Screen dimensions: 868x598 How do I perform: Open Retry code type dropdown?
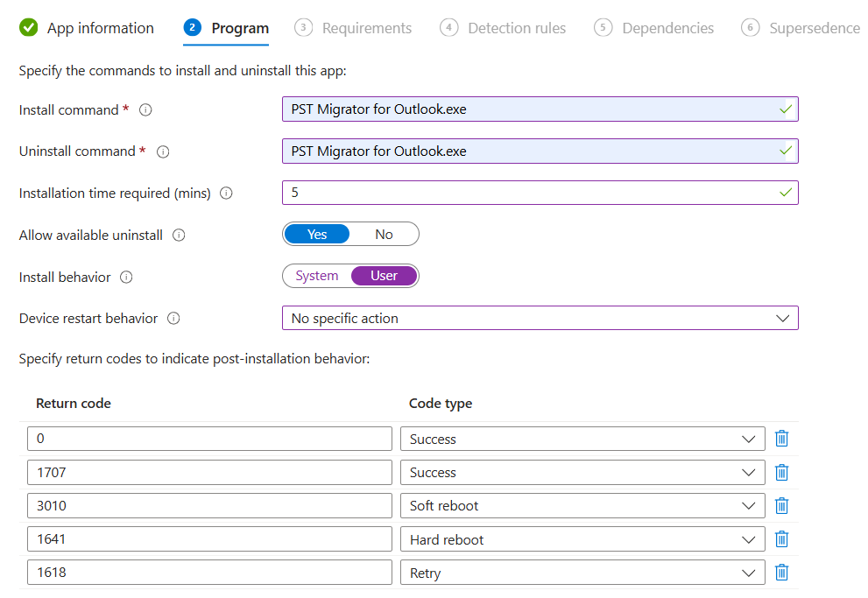(582, 572)
